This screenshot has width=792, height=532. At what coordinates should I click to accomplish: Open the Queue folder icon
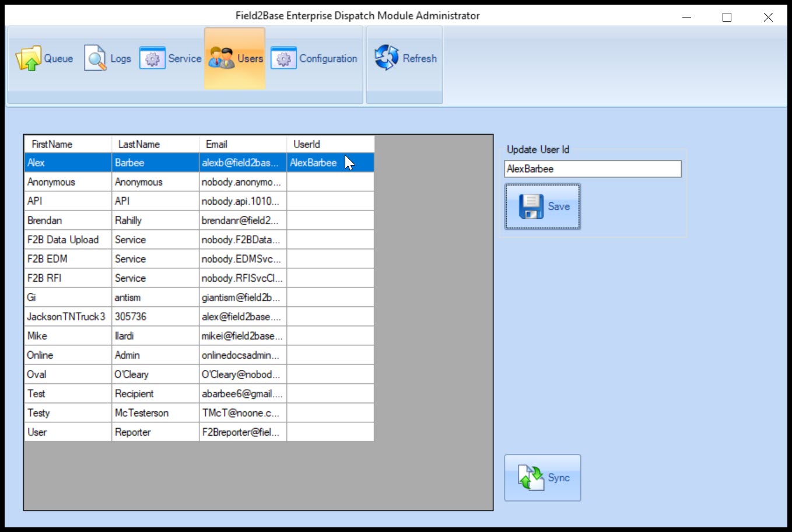(28, 58)
